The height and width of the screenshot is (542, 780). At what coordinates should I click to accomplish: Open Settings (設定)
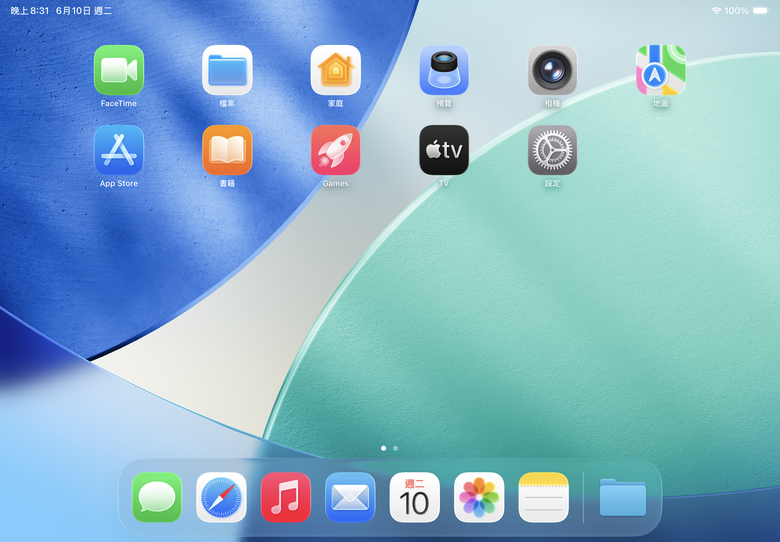tap(553, 150)
